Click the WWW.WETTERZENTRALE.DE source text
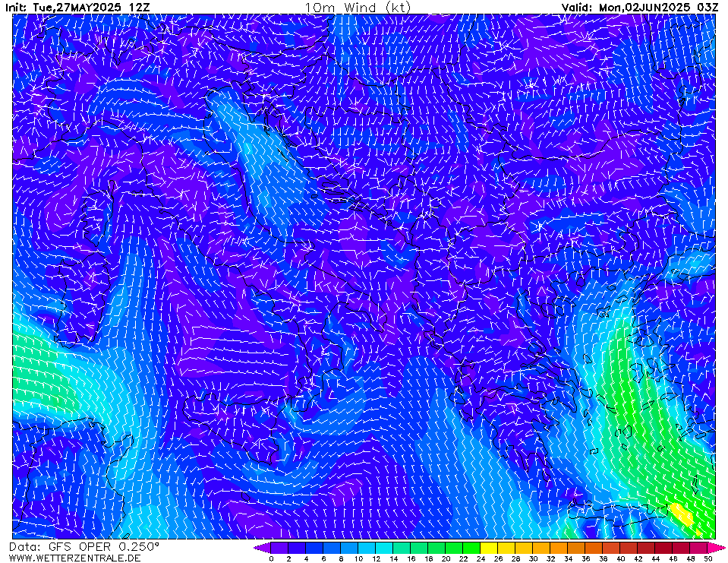The width and height of the screenshot is (728, 563). point(74,558)
